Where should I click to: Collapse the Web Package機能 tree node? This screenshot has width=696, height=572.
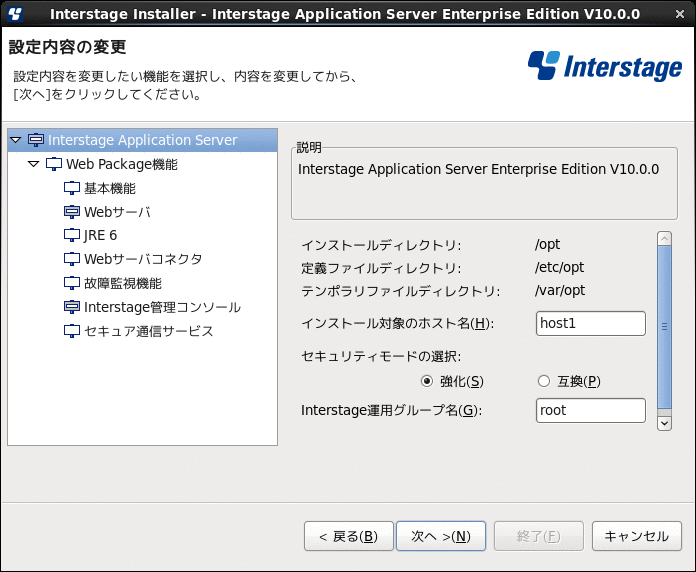[x=34, y=164]
